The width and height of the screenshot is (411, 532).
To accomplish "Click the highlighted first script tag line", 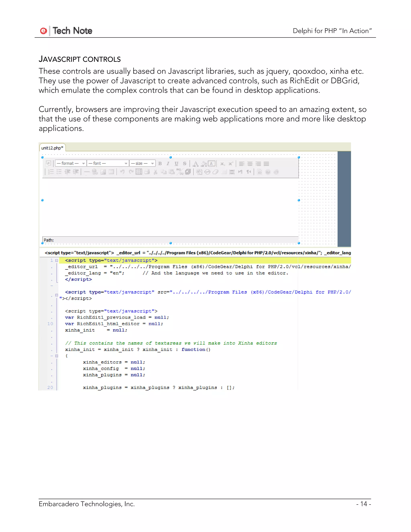I will (x=205, y=260).
